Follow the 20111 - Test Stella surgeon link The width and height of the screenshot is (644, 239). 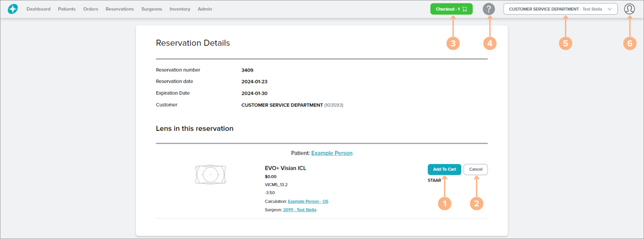click(x=299, y=210)
